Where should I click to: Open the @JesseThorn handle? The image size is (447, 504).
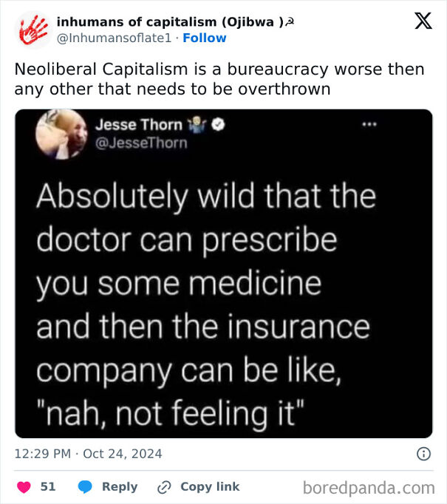(x=141, y=143)
